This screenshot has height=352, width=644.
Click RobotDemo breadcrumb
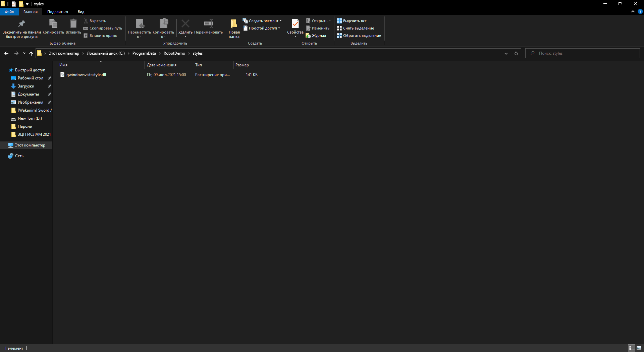[174, 53]
